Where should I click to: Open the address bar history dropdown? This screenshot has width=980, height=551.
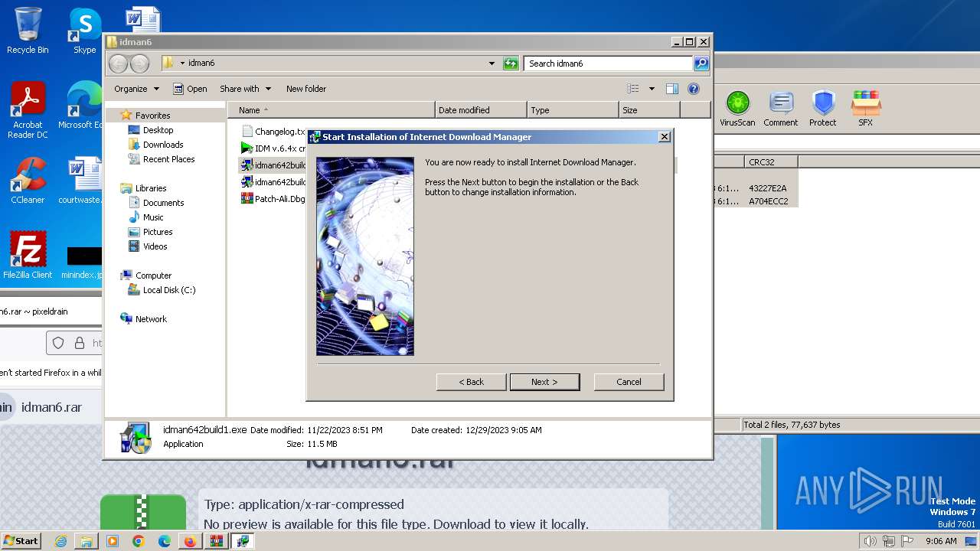492,64
